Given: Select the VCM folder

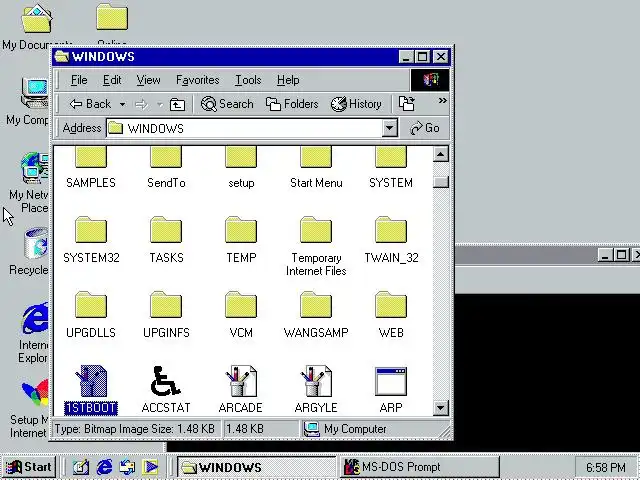Looking at the screenshot, I should click(x=241, y=315).
